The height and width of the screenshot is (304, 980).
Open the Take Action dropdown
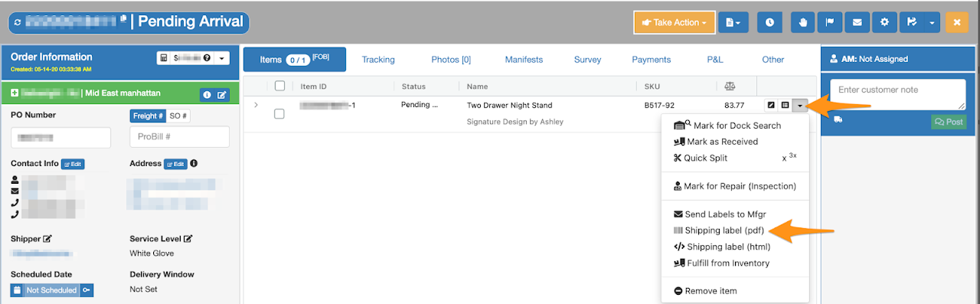click(x=675, y=22)
